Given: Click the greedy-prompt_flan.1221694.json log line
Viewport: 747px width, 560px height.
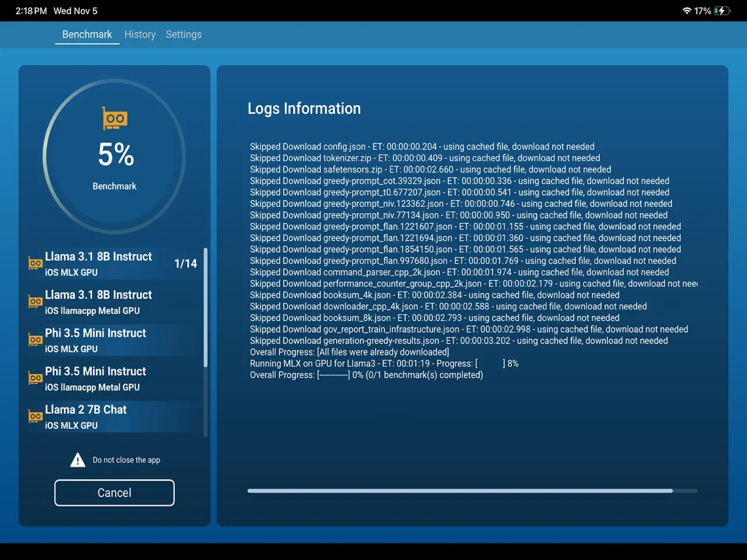Looking at the screenshot, I should 465,238.
